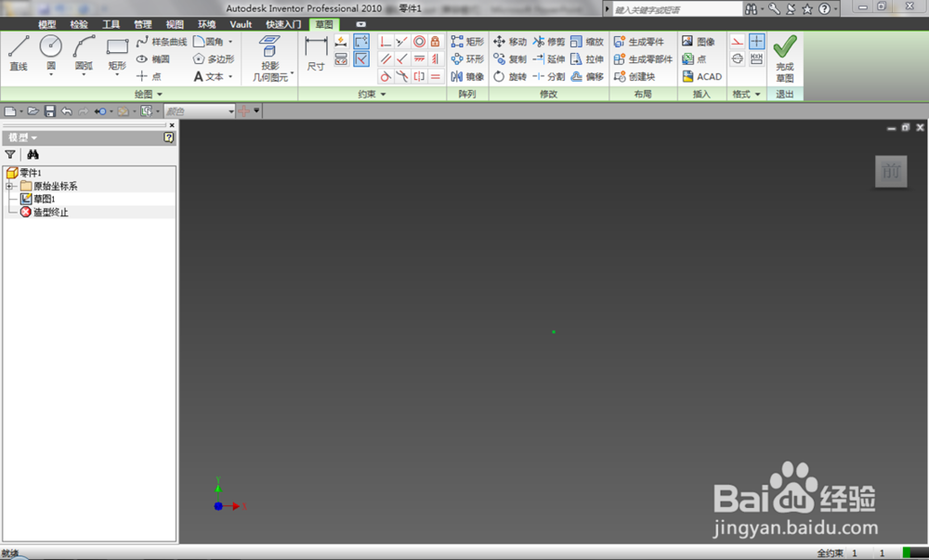
Task: Click the 前 view cube face
Action: 891,171
